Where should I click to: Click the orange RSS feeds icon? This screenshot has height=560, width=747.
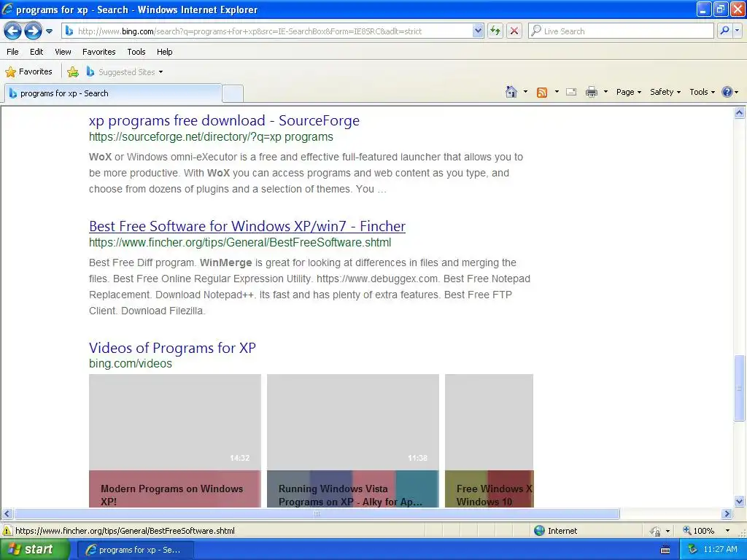pyautogui.click(x=542, y=93)
